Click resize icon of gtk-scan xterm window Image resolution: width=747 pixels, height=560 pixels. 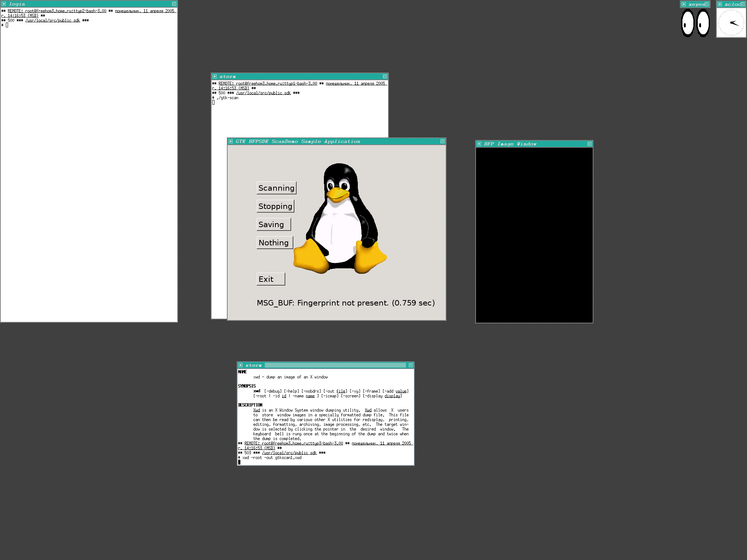384,76
